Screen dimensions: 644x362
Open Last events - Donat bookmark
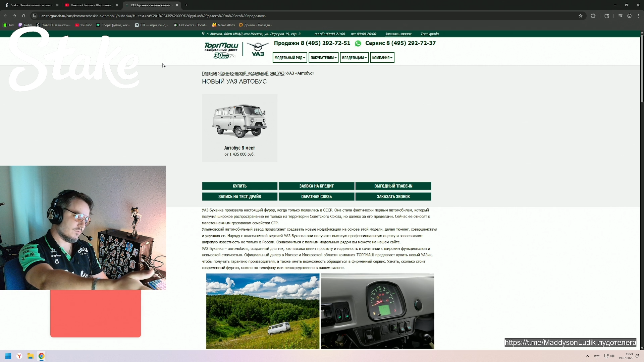click(190, 25)
